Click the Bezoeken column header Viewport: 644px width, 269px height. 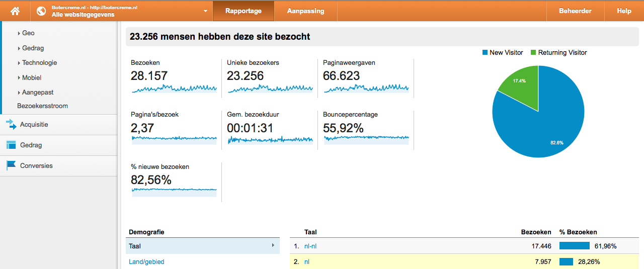[x=536, y=232]
